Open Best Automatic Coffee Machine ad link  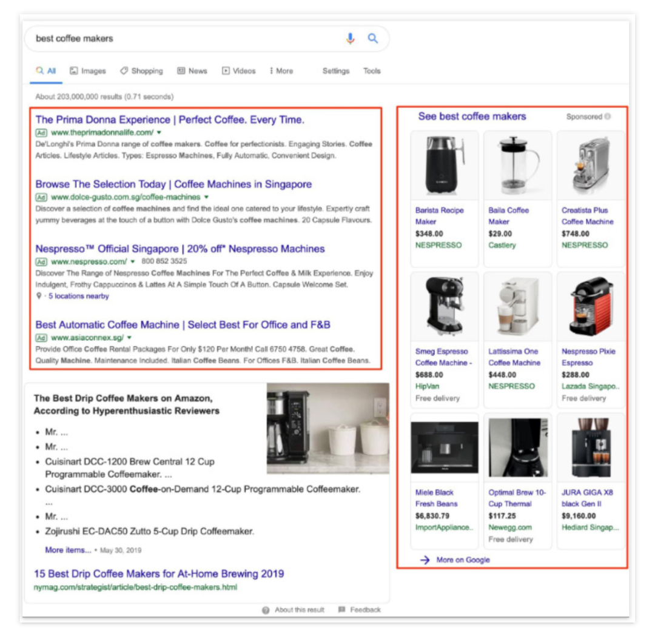click(183, 325)
